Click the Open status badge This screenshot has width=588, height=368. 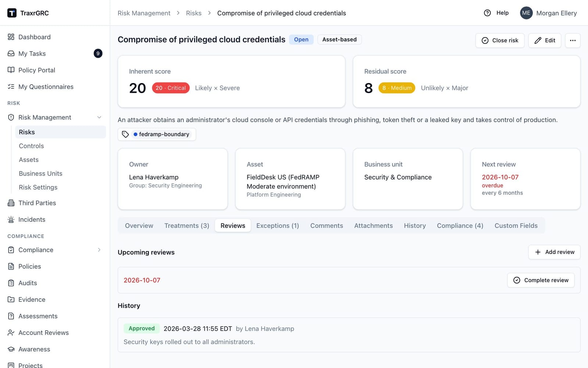(301, 39)
